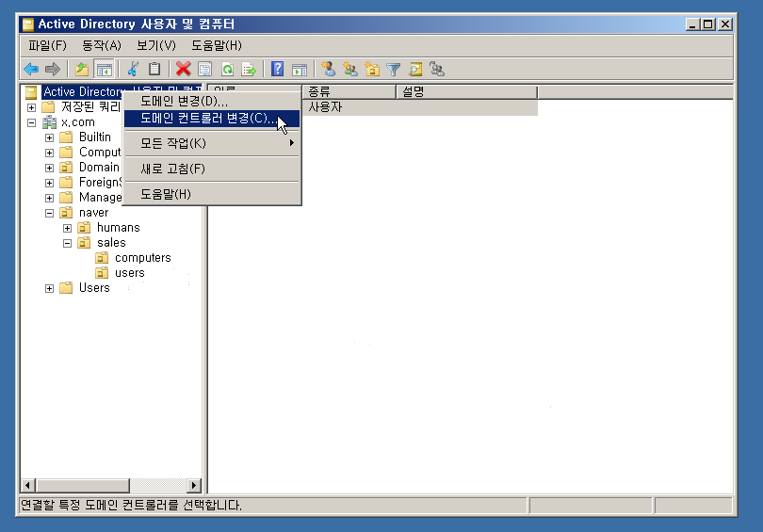Screen dimensions: 763x532
Task: Click the Users container folder icon
Action: (x=66, y=288)
